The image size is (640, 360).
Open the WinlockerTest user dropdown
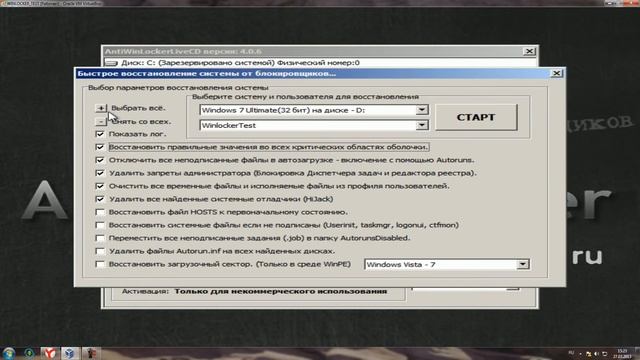422,125
